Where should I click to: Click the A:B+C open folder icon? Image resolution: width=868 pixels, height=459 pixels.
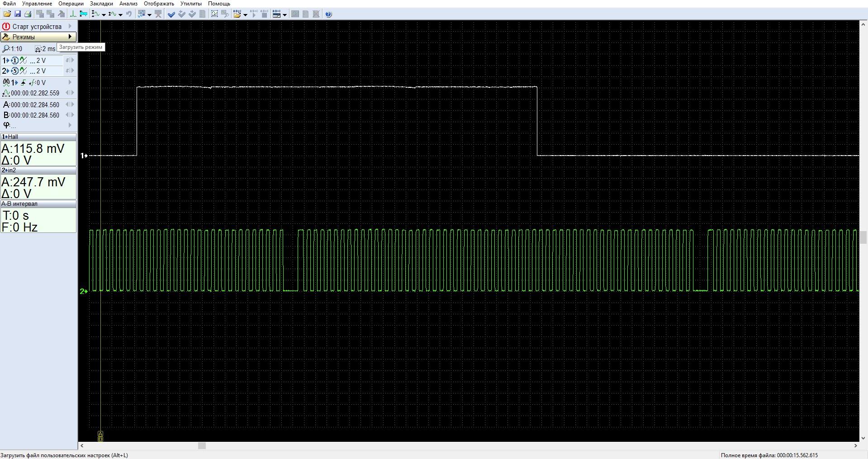pyautogui.click(x=237, y=14)
